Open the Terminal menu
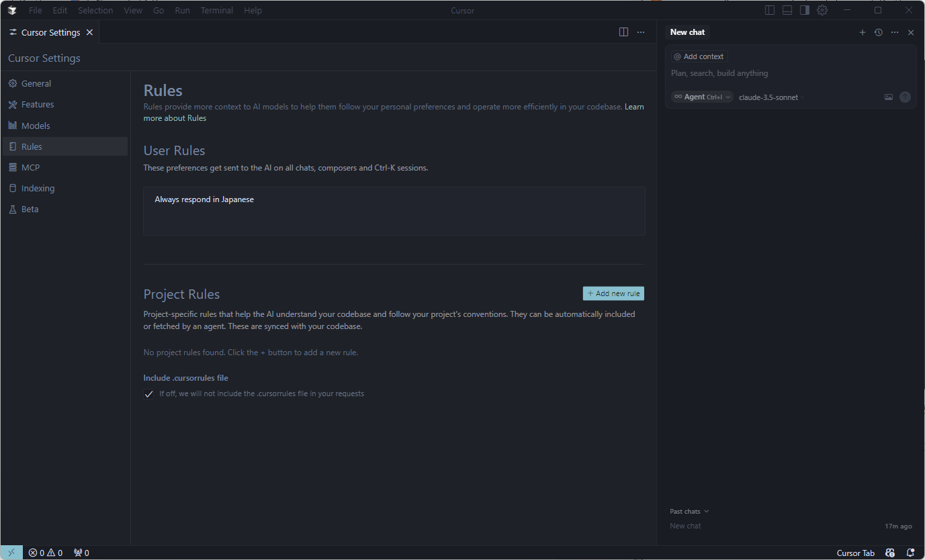The height and width of the screenshot is (560, 925). point(217,10)
